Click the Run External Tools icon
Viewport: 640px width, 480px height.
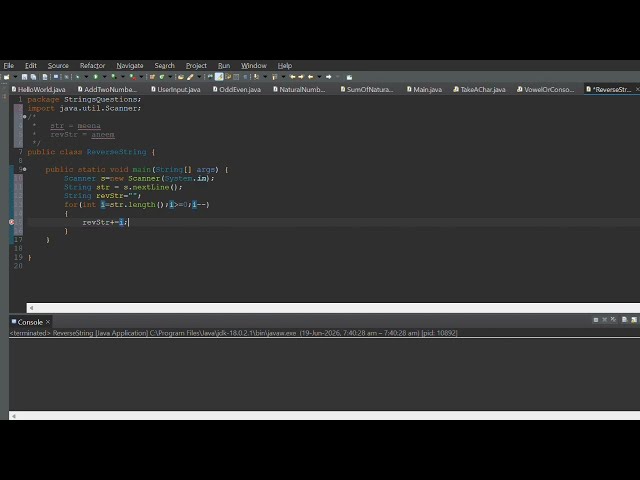133,77
